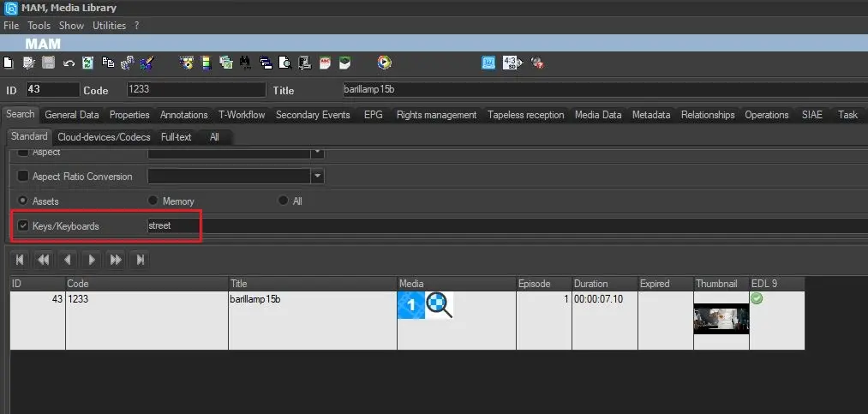Open the Utilities menu
The width and height of the screenshot is (868, 414).
109,26
